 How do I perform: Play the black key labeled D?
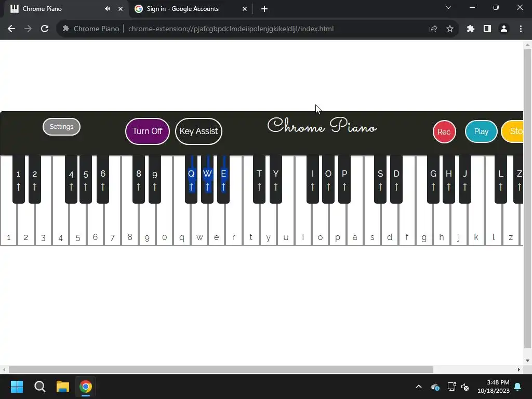(396, 179)
